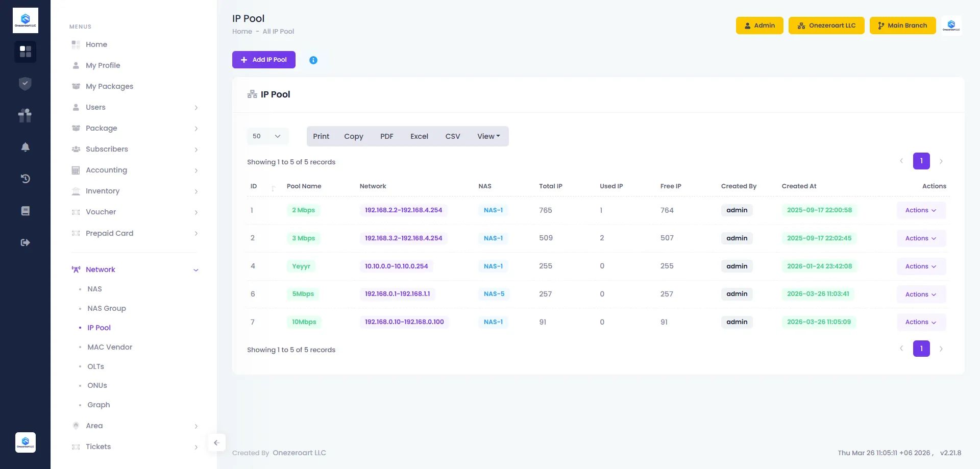Open Actions dropdown for 2 Mbps pool

pyautogui.click(x=921, y=210)
